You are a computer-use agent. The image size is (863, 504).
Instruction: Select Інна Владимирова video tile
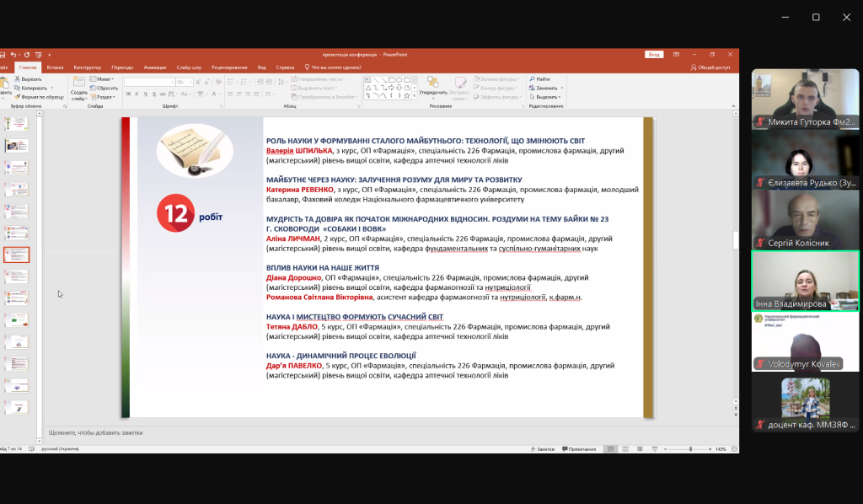tap(805, 281)
